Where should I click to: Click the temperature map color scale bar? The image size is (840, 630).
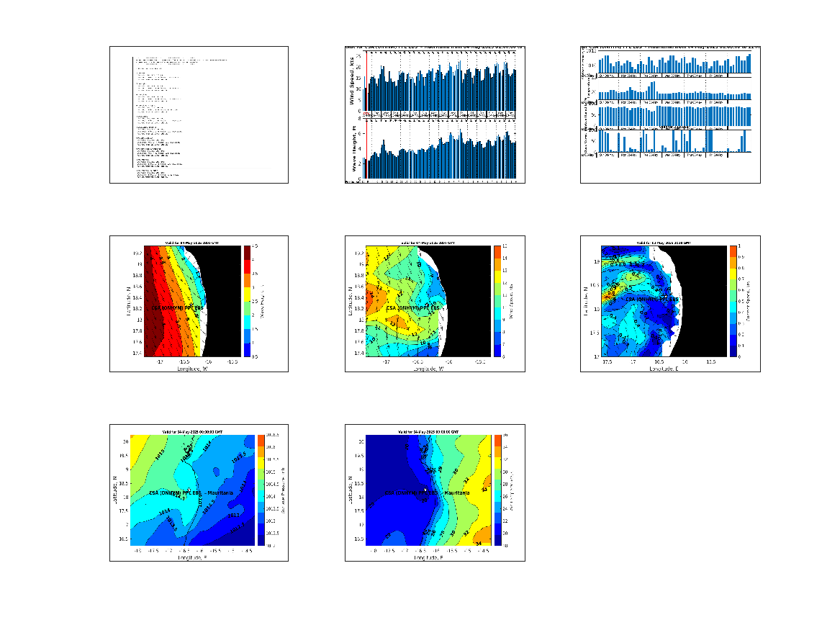pos(497,490)
